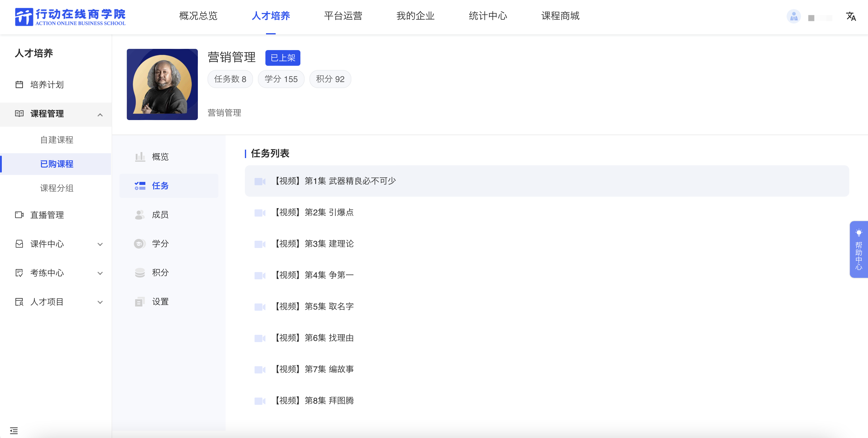The height and width of the screenshot is (438, 868).
Task: Click the 已上架 status badge
Action: 283,58
